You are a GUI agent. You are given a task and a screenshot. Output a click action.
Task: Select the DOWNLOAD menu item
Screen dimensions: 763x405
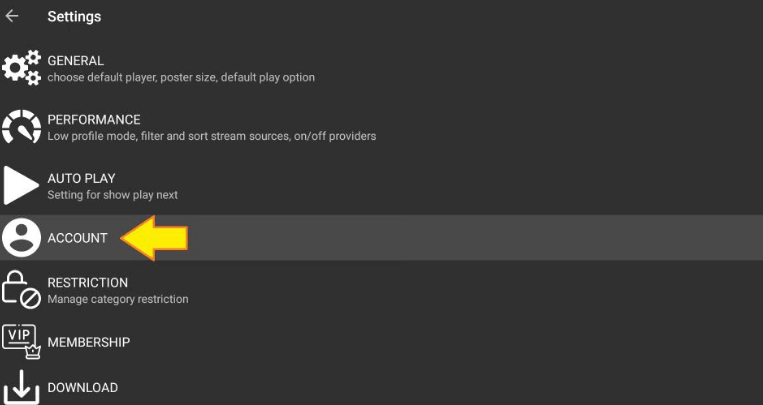tap(83, 387)
